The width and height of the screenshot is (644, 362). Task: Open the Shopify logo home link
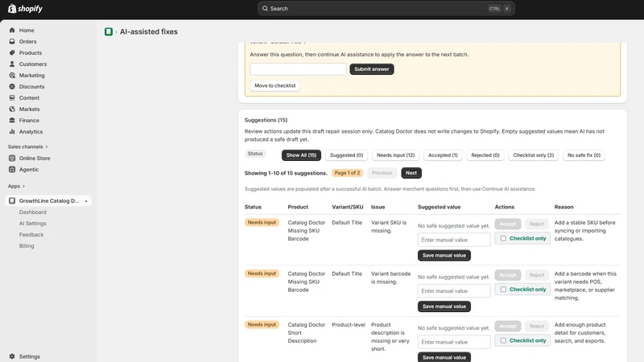25,8
